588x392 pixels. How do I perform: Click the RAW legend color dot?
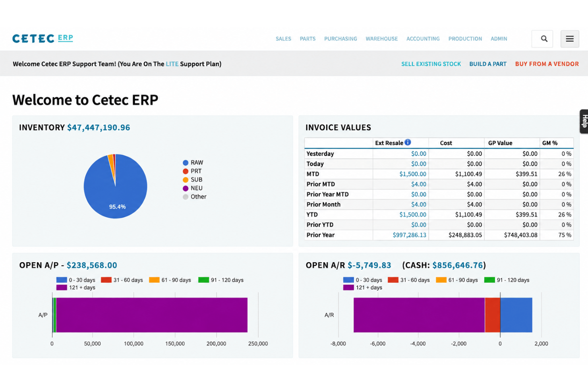[186, 163]
